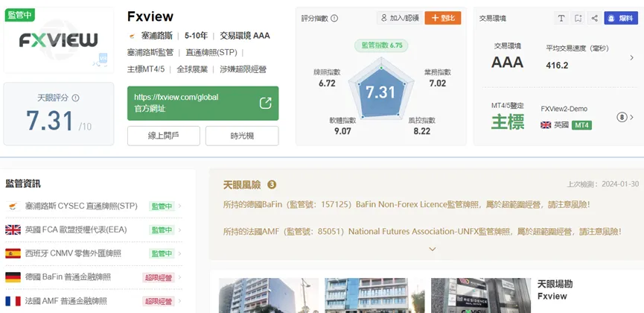
Task: Open the official website fxview.com/global
Action: coord(203,104)
